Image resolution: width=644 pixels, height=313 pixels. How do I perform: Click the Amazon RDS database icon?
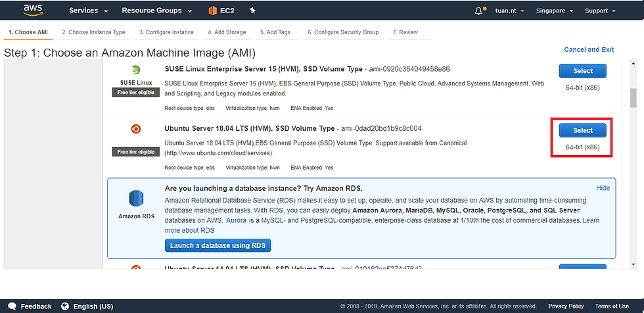point(136,199)
